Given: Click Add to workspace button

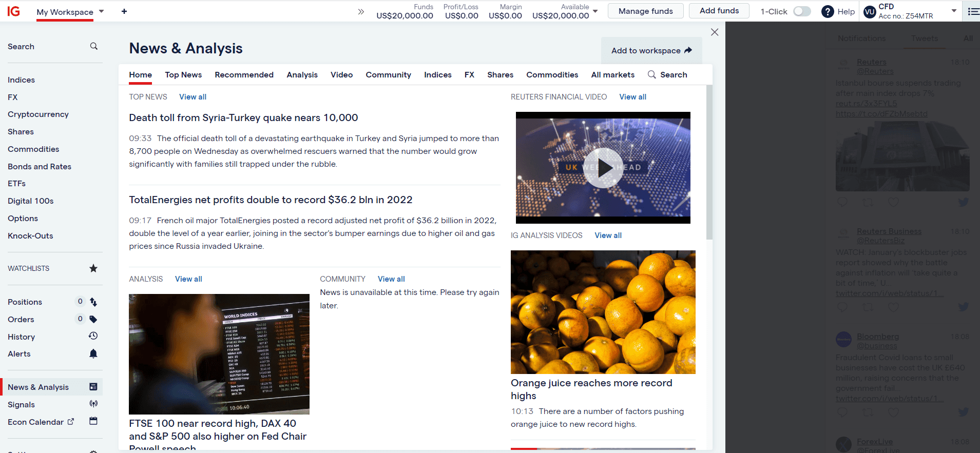Looking at the screenshot, I should (x=651, y=50).
